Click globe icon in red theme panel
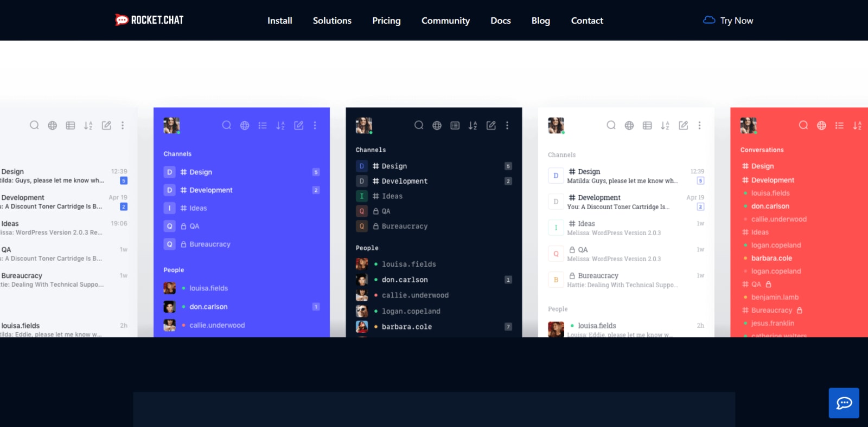868x427 pixels. [x=821, y=125]
